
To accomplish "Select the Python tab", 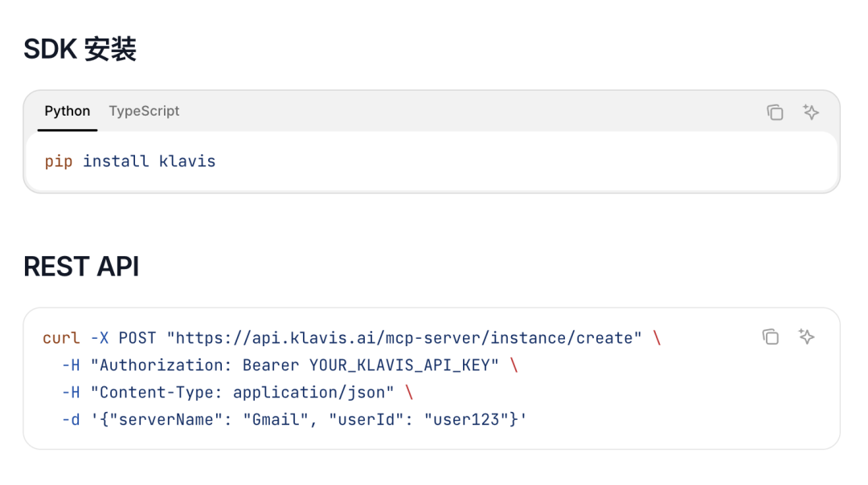I will click(67, 111).
